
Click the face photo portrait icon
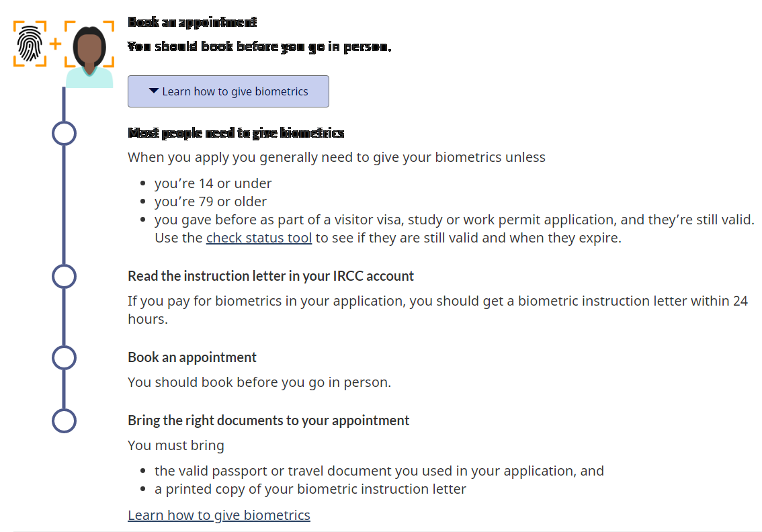[x=89, y=54]
